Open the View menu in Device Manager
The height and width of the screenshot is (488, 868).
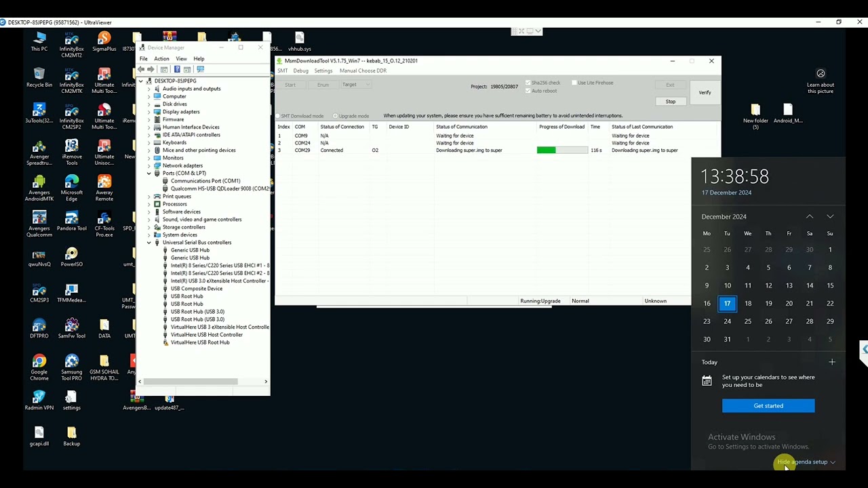[181, 59]
